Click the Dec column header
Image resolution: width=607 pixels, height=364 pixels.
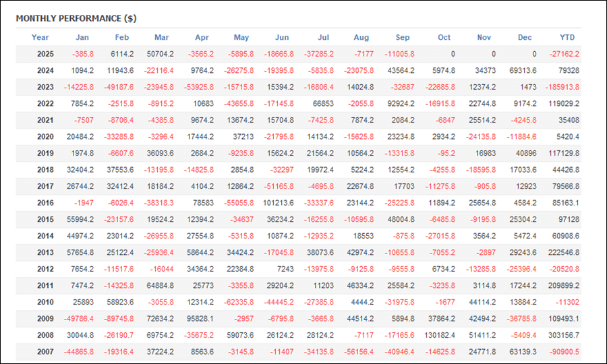pos(525,38)
